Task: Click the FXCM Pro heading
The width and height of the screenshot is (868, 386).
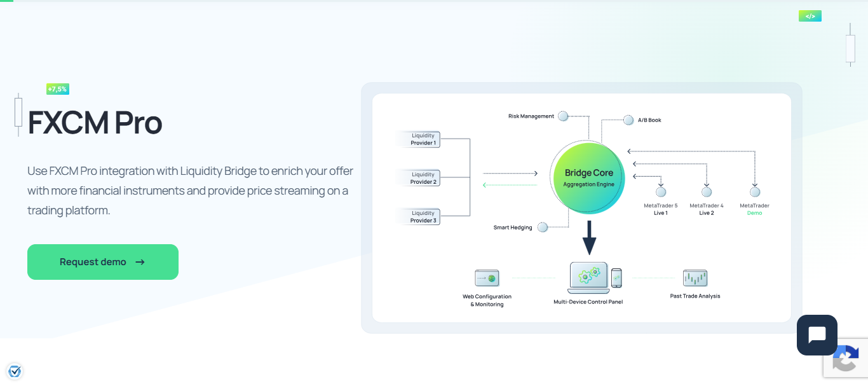Action: click(x=95, y=123)
